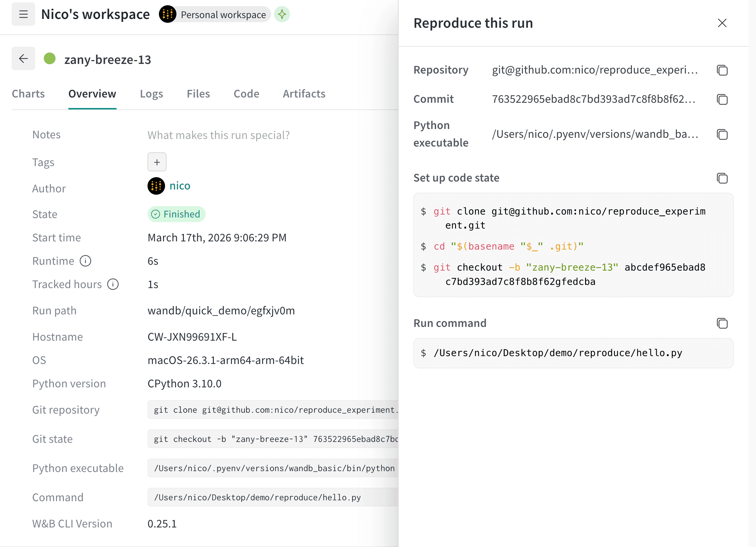Click the Finished state badge
The height and width of the screenshot is (547, 756).
(176, 214)
